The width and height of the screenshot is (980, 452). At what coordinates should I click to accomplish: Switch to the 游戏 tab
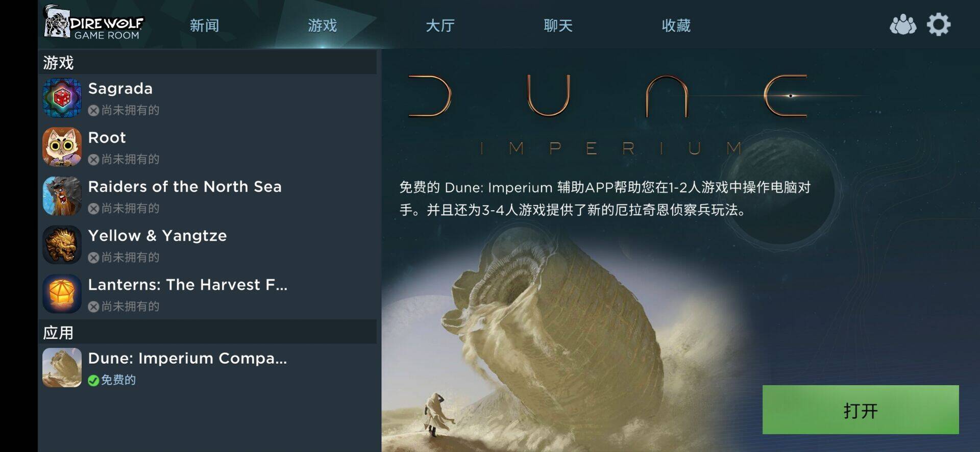click(323, 26)
